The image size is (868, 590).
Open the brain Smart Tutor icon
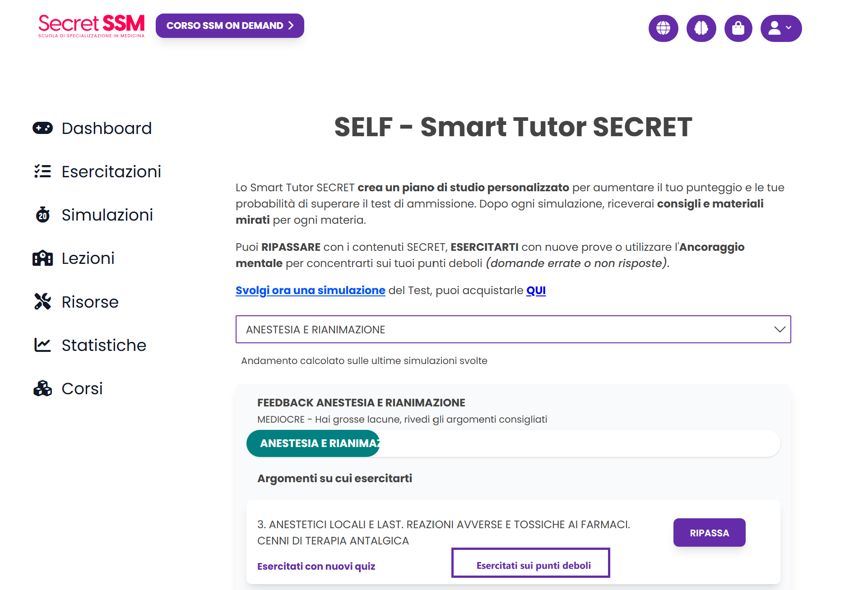click(x=701, y=28)
